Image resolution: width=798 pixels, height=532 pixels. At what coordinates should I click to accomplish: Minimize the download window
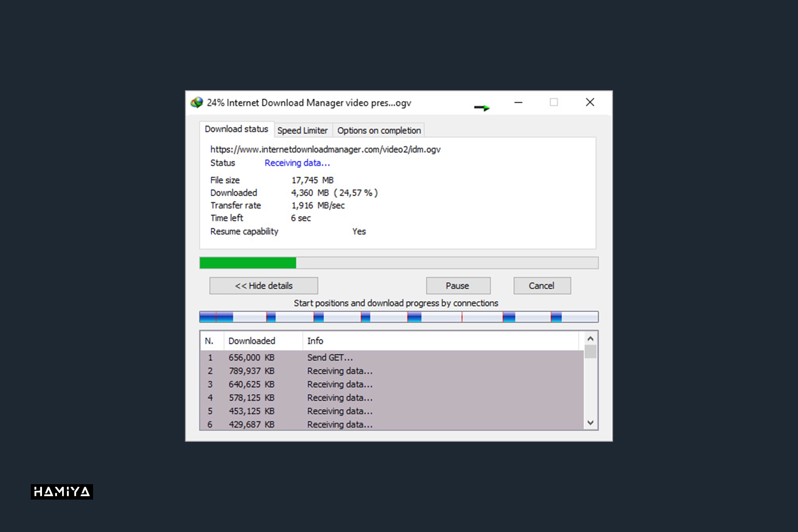click(518, 102)
